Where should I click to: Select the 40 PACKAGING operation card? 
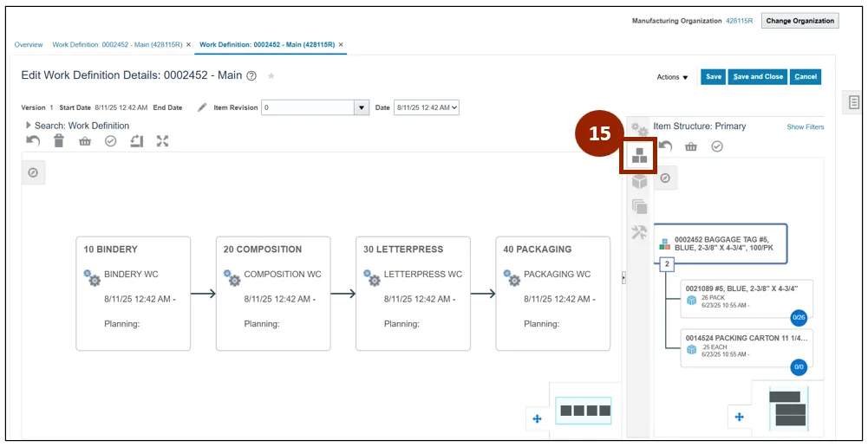[x=553, y=294]
